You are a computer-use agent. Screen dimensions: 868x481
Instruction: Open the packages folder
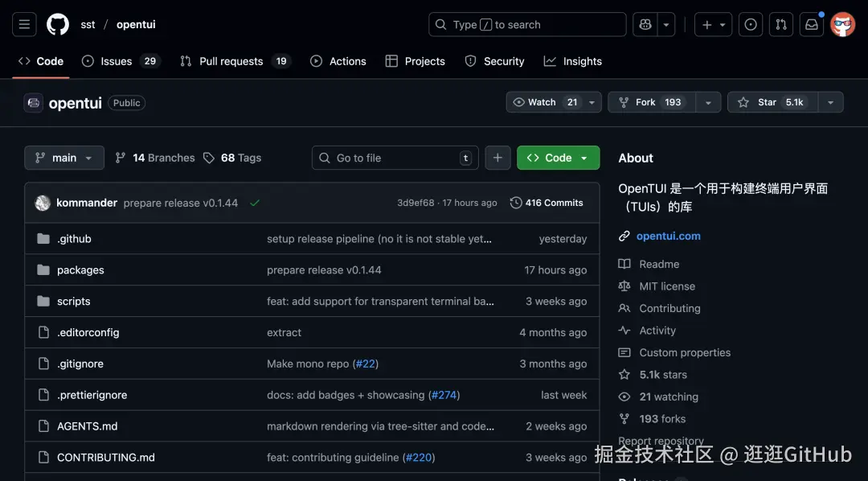(x=80, y=270)
